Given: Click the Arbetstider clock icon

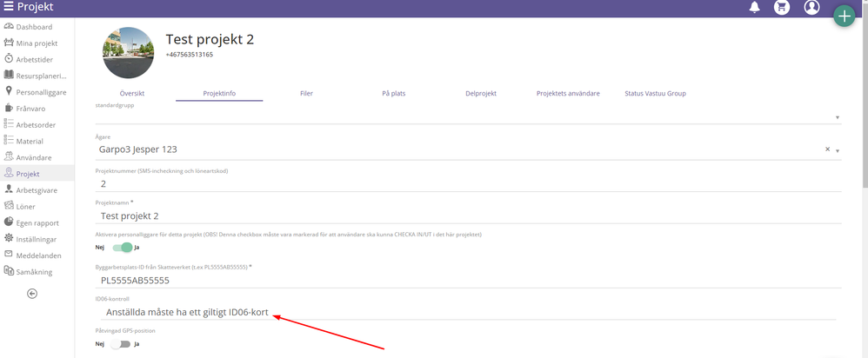Looking at the screenshot, I should (9, 58).
